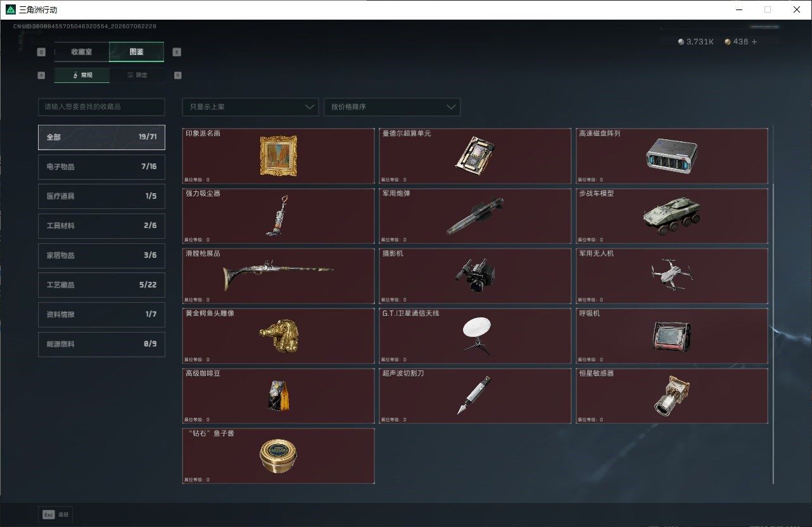This screenshot has height=527, width=812.
Task: Switch to the 收藏室 tab
Action: (82, 52)
